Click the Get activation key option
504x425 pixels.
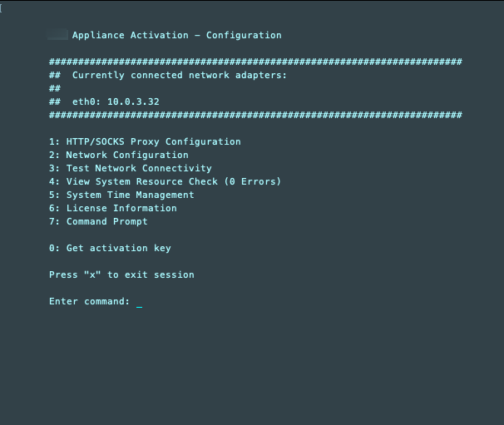click(x=110, y=248)
